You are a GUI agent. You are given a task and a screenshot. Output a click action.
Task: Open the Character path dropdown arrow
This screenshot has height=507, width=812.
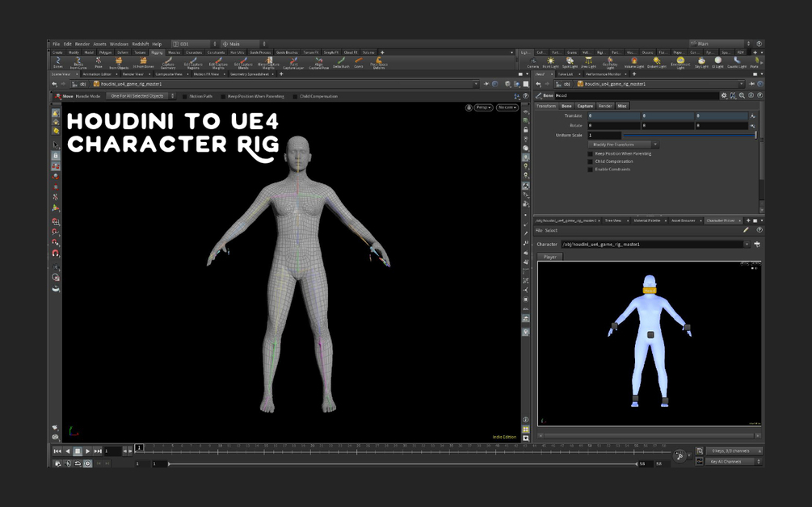747,244
